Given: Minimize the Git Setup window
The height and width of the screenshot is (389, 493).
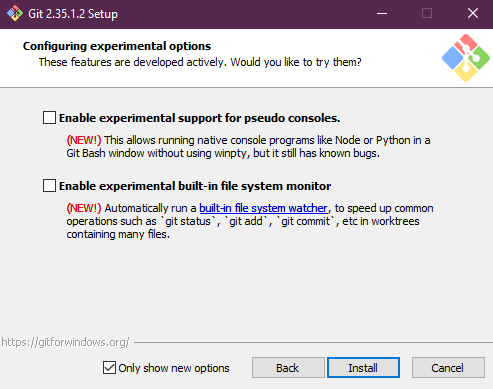Looking at the screenshot, I should click(x=382, y=14).
